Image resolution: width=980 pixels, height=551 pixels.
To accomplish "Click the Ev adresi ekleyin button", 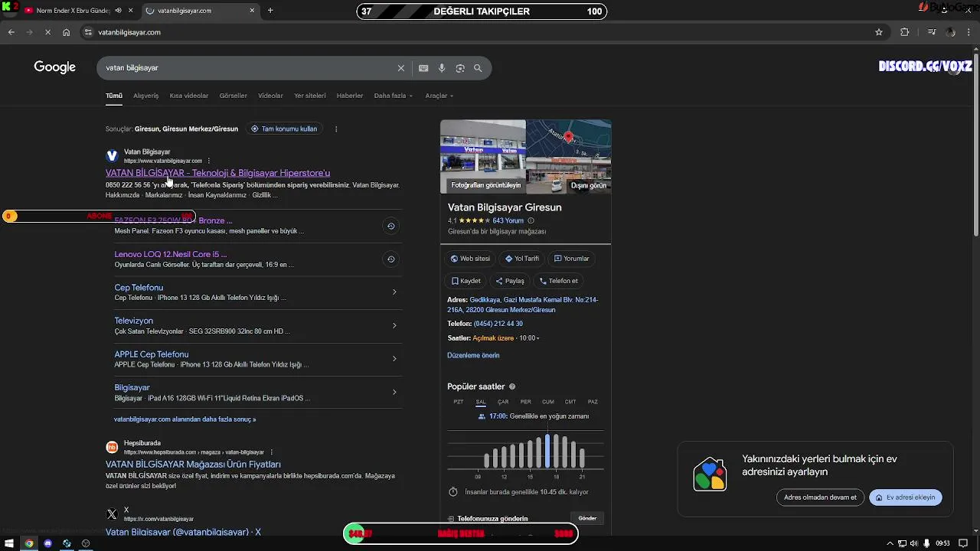I will (906, 497).
